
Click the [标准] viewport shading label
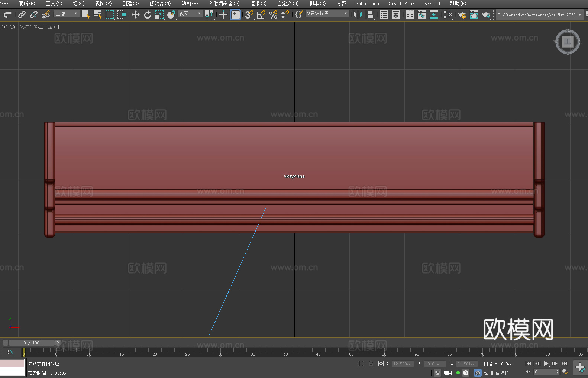(x=26, y=27)
